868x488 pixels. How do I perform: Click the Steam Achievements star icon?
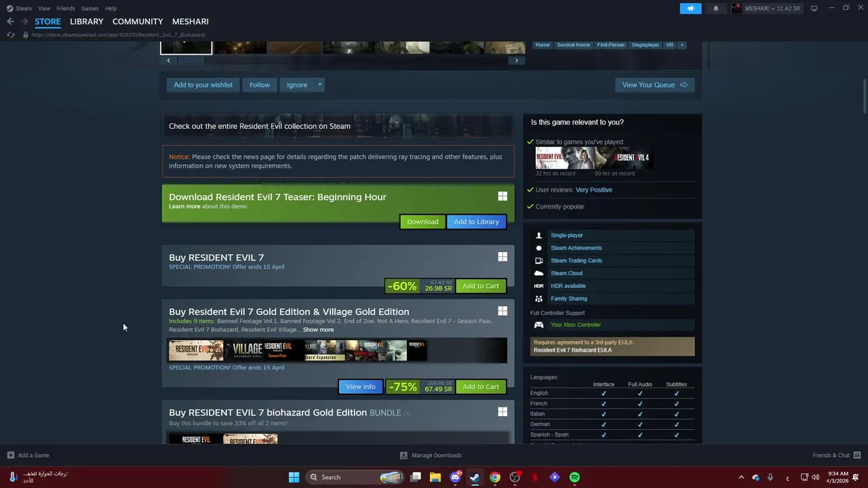point(538,248)
